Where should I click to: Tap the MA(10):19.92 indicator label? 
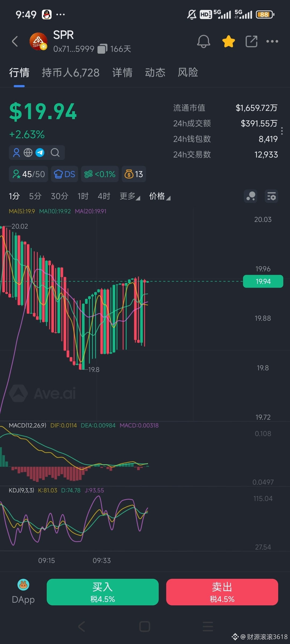click(x=55, y=211)
